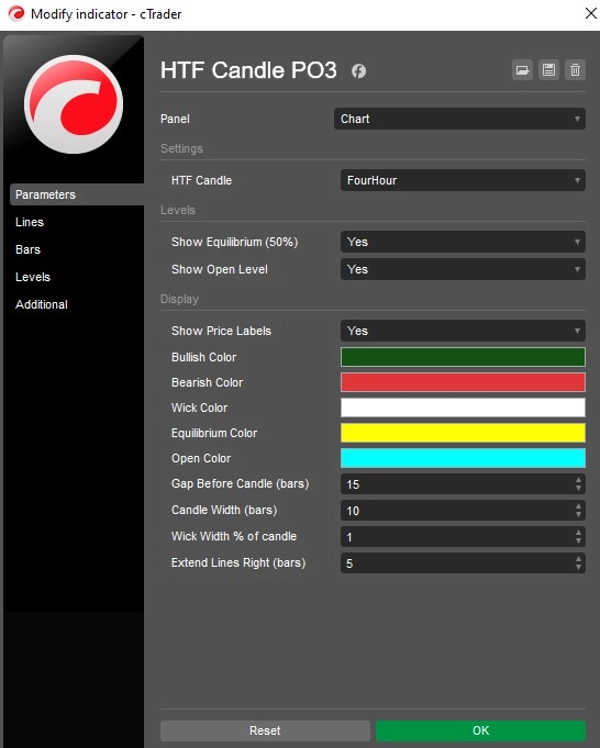600x748 pixels.
Task: Open the Show Price Labels dropdown
Action: 463,331
